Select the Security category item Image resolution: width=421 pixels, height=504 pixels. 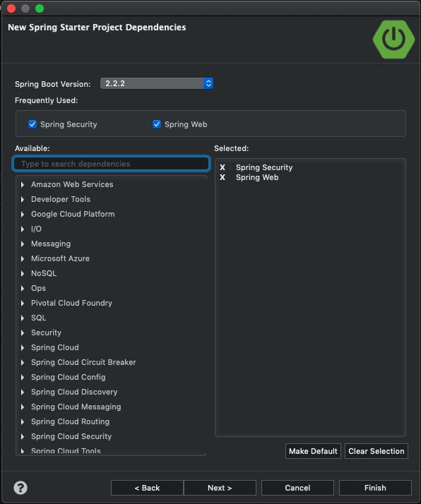46,332
